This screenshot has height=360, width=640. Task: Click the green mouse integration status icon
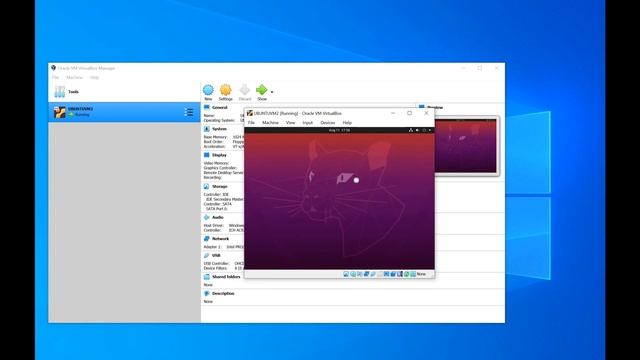(407, 274)
